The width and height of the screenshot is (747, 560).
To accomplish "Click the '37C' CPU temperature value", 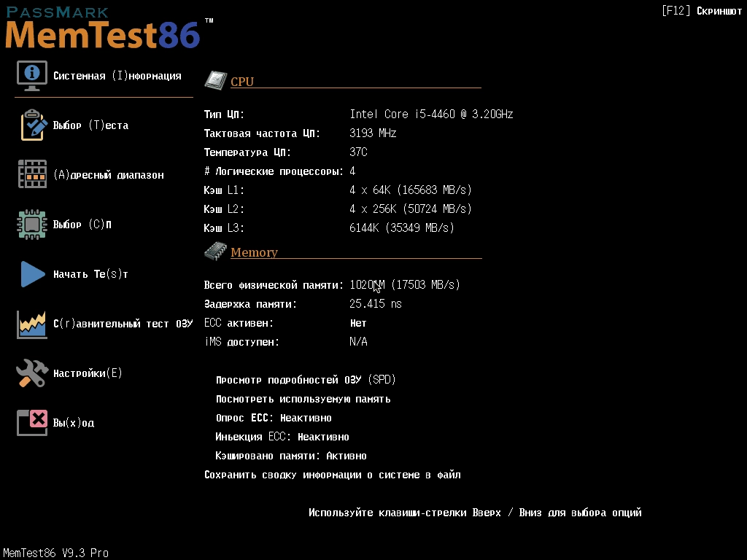I will (358, 152).
